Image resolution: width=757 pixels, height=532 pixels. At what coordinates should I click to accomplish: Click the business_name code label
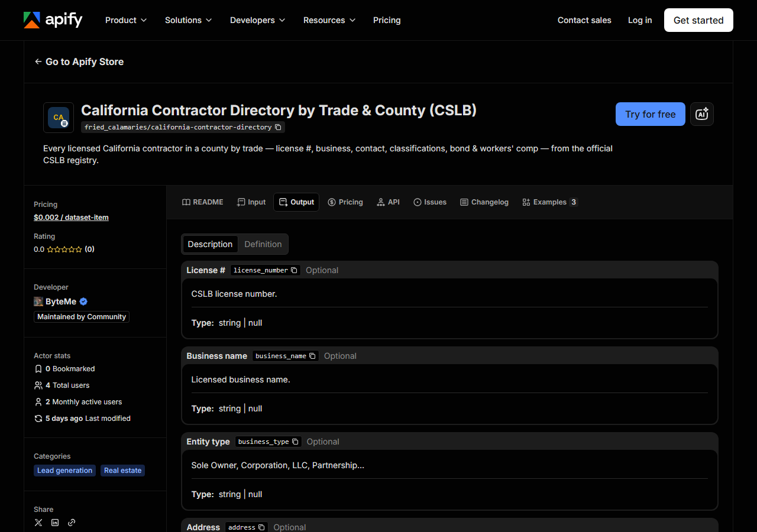tap(281, 356)
